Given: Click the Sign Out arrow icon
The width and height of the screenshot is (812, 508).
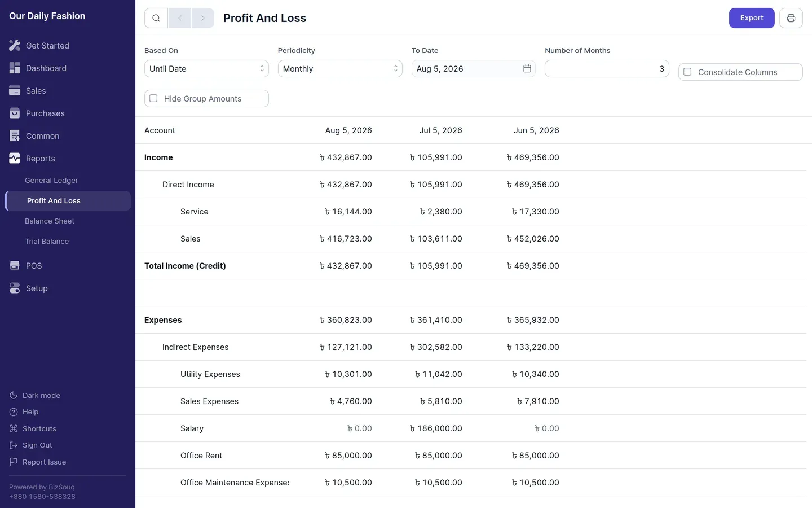Looking at the screenshot, I should click(x=14, y=445).
